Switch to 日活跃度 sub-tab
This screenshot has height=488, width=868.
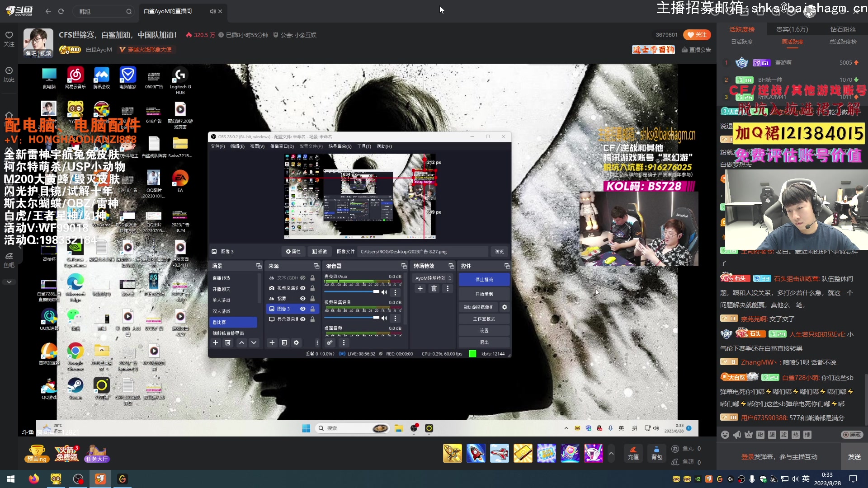click(x=742, y=42)
